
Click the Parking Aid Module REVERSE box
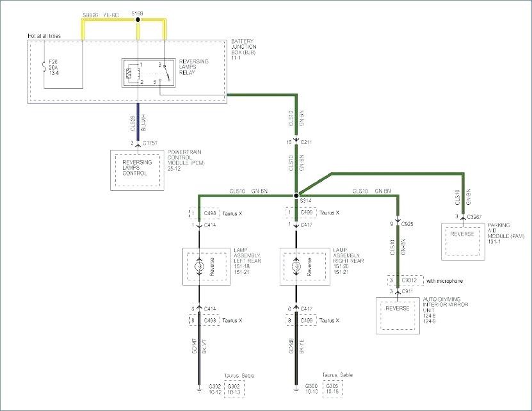coord(463,241)
